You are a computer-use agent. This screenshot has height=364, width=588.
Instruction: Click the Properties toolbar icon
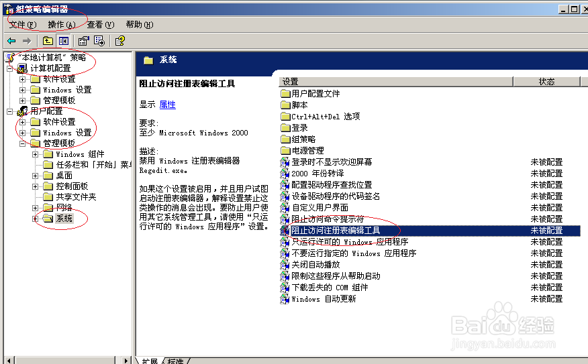(x=84, y=41)
